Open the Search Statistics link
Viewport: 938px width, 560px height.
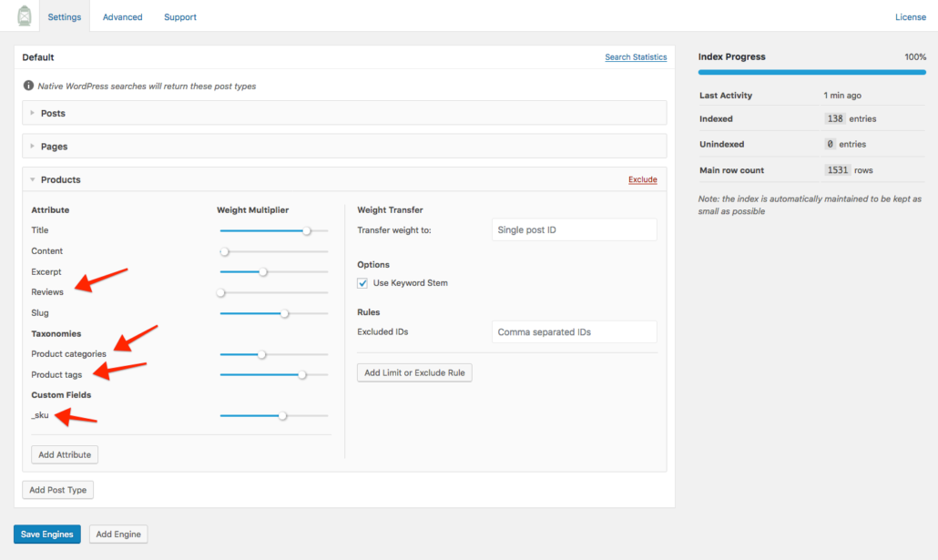pyautogui.click(x=636, y=56)
